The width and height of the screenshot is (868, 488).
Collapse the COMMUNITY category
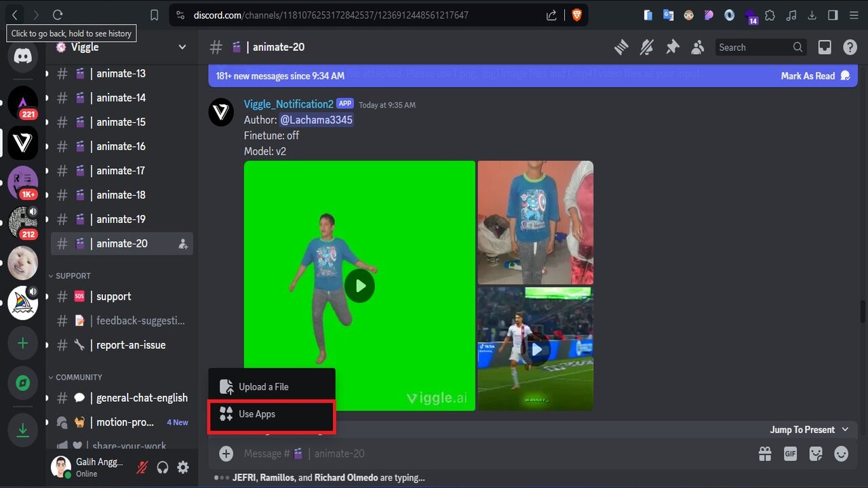(x=75, y=377)
